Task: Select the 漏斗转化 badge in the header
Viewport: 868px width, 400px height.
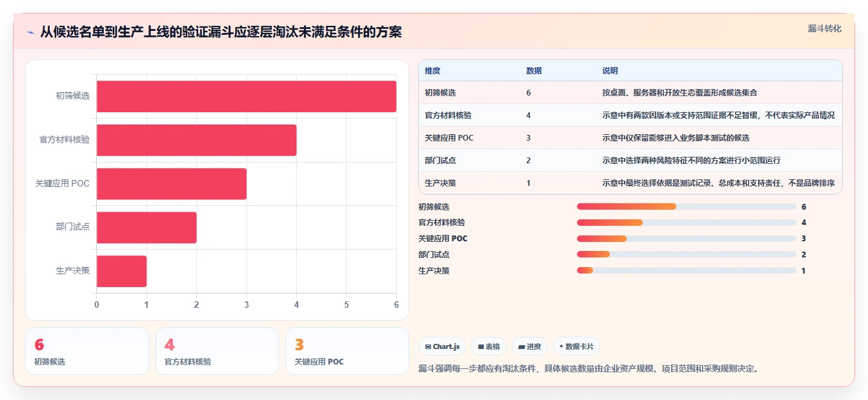Action: (x=824, y=28)
